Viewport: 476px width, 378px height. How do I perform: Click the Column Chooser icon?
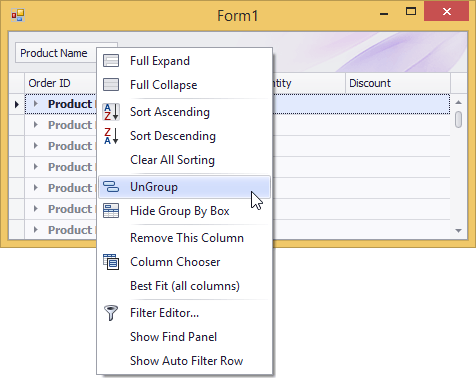point(111,262)
